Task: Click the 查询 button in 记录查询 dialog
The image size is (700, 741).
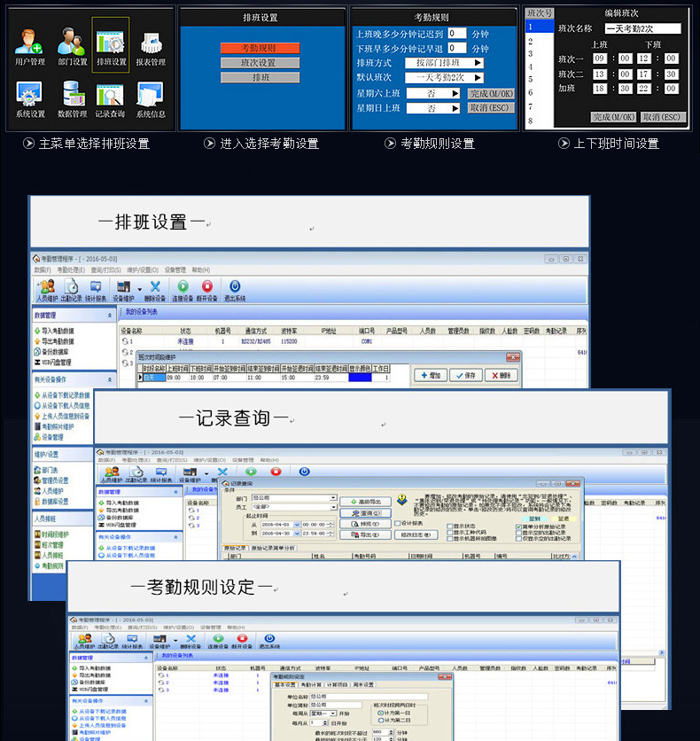Action: point(366,512)
